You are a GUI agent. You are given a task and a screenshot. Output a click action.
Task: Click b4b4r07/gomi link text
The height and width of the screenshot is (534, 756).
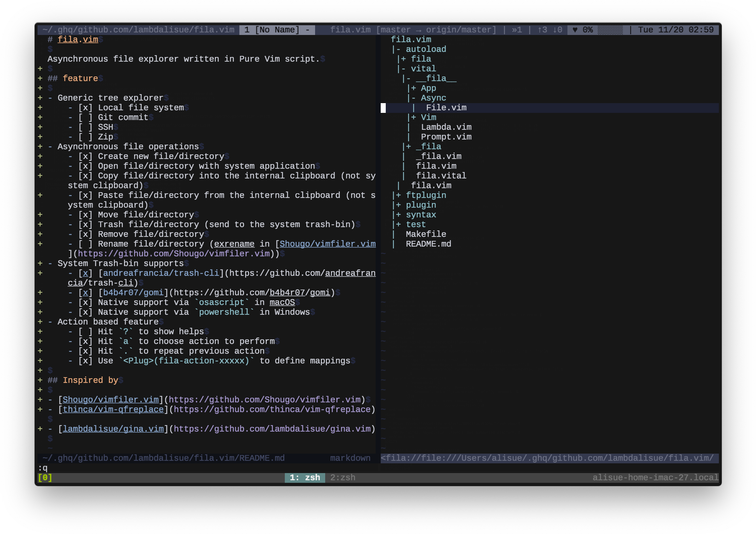coord(133,292)
